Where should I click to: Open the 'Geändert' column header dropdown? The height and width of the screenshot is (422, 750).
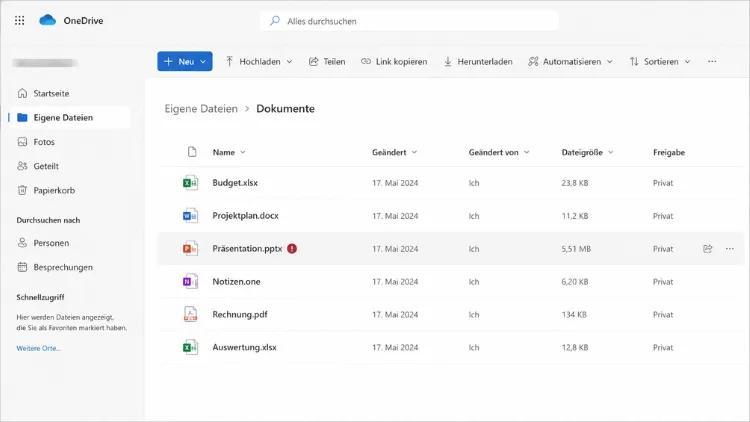click(x=414, y=152)
